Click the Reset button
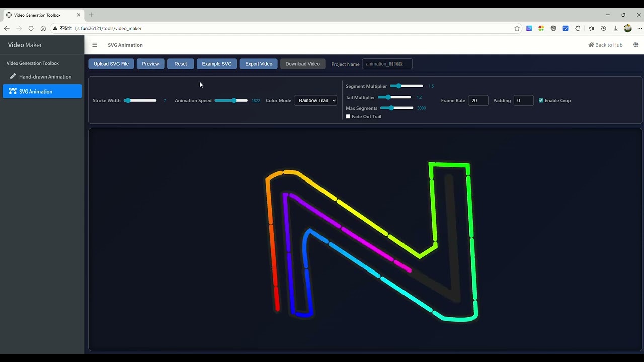Viewport: 644px width, 362px height. (x=181, y=64)
